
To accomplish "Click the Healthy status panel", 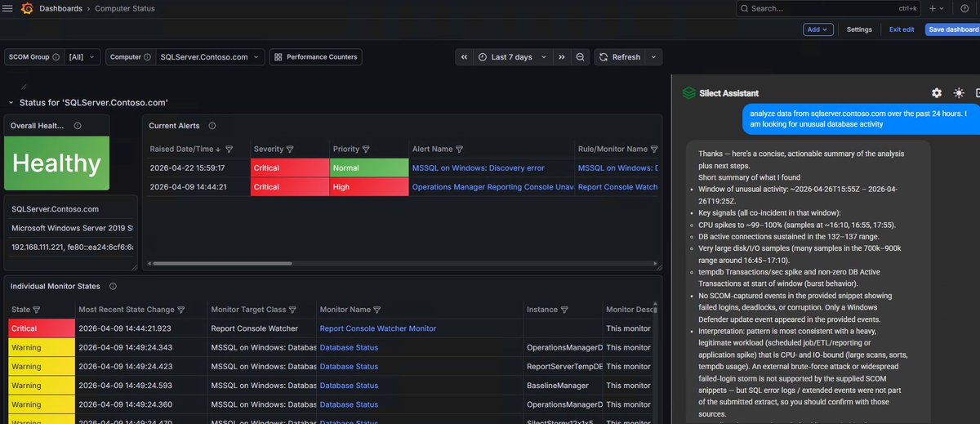I will (x=56, y=164).
